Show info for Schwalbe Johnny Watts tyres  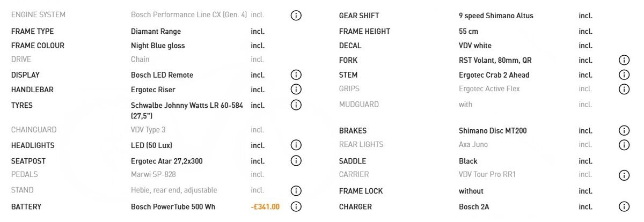point(296,105)
